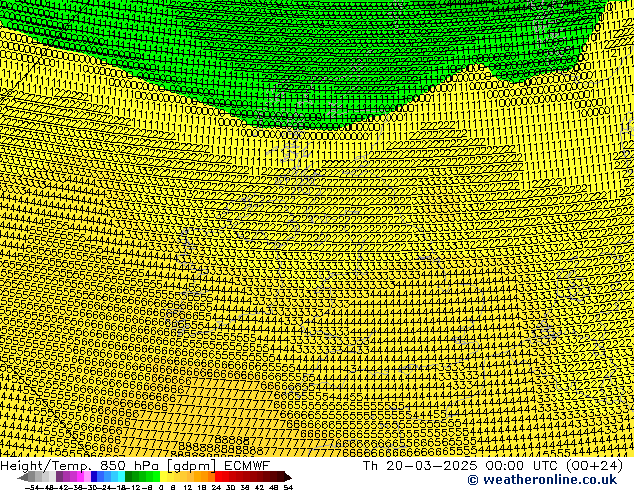The width and height of the screenshot is (634, 490).
Task: Click the yellow swatch in temperature legend
Action: click(x=163, y=477)
